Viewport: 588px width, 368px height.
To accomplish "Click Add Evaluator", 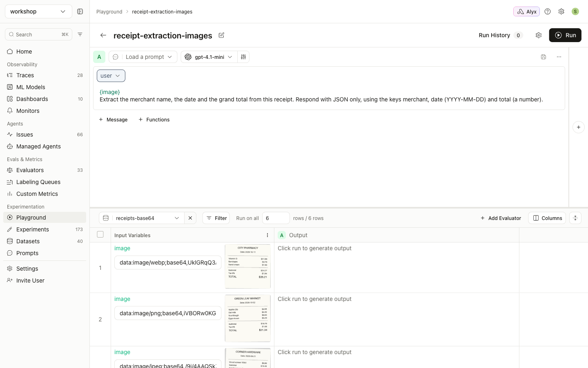I will click(501, 218).
